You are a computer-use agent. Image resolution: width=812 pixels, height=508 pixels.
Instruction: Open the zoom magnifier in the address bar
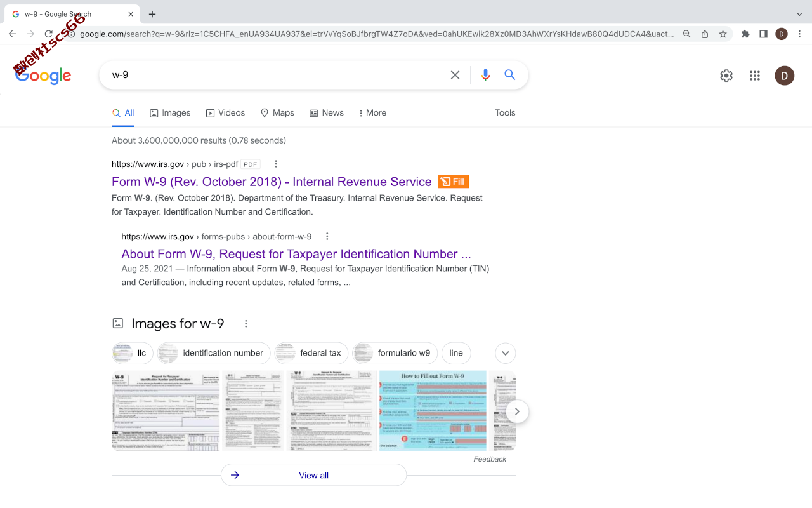(686, 34)
